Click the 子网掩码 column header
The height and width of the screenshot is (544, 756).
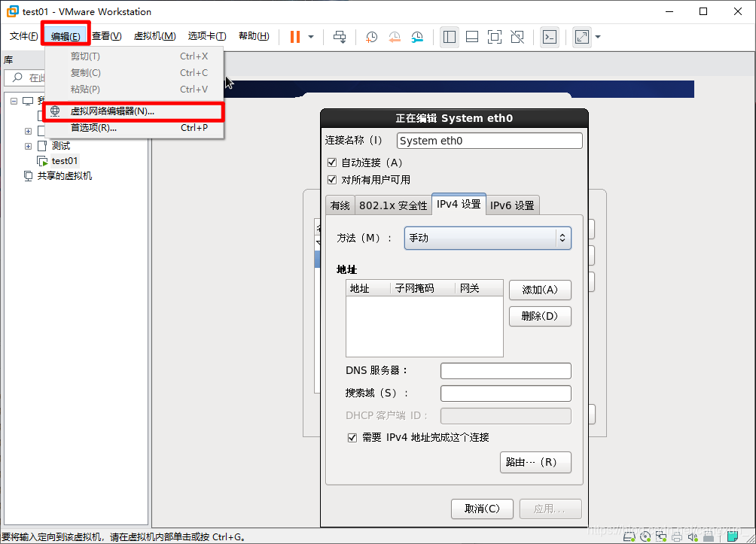[423, 288]
